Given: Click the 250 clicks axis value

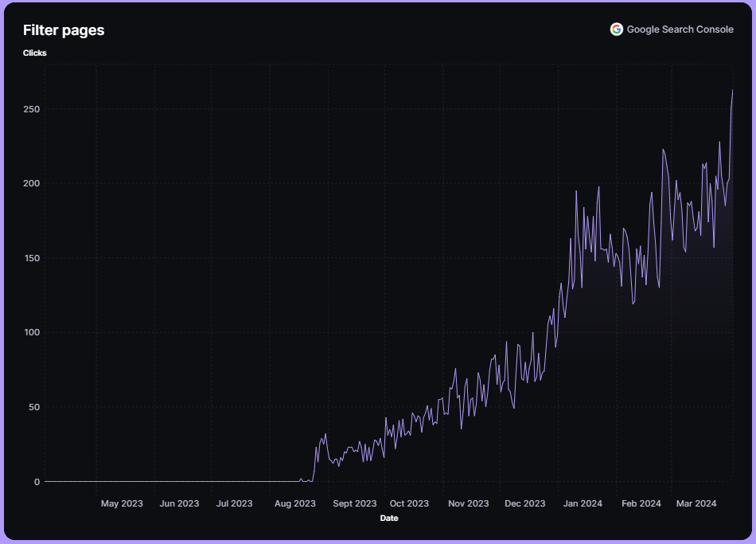Looking at the screenshot, I should click(x=32, y=109).
